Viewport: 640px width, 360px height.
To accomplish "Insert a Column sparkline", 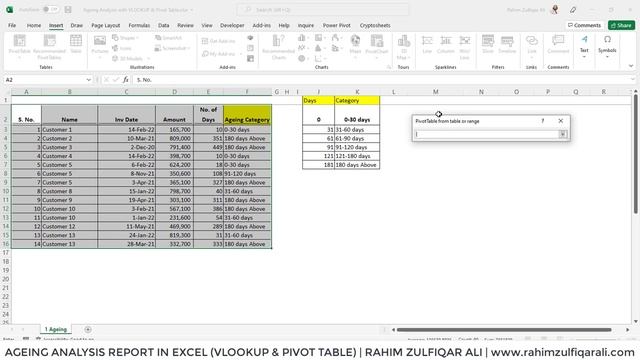I will click(x=446, y=44).
